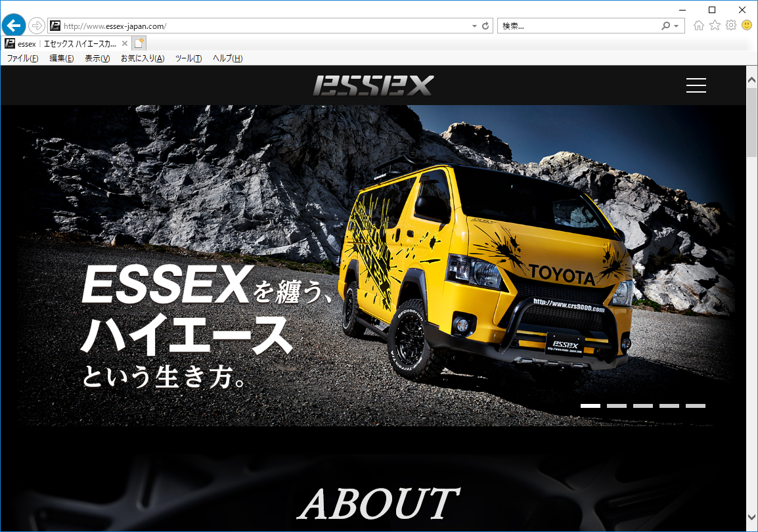Click the forward navigation arrow
Viewport: 758px width, 532px height.
tap(37, 26)
